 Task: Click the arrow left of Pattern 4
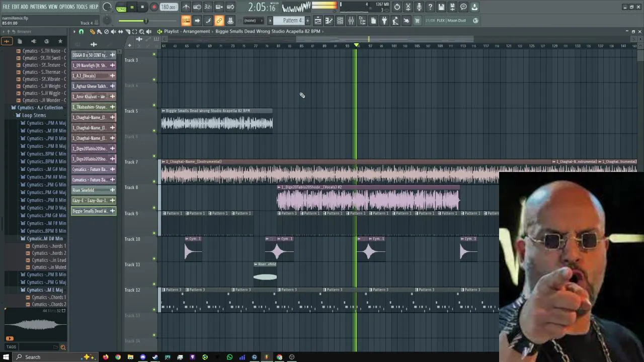pyautogui.click(x=270, y=21)
